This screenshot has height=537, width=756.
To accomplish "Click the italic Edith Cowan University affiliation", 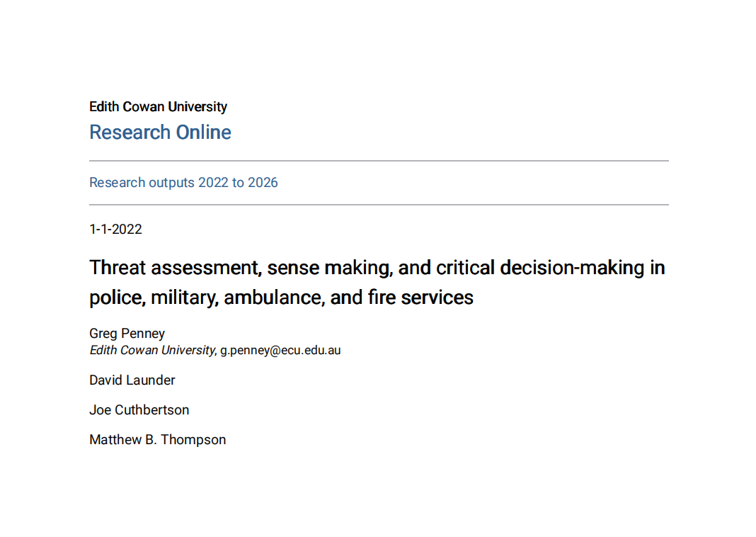I will [x=151, y=350].
